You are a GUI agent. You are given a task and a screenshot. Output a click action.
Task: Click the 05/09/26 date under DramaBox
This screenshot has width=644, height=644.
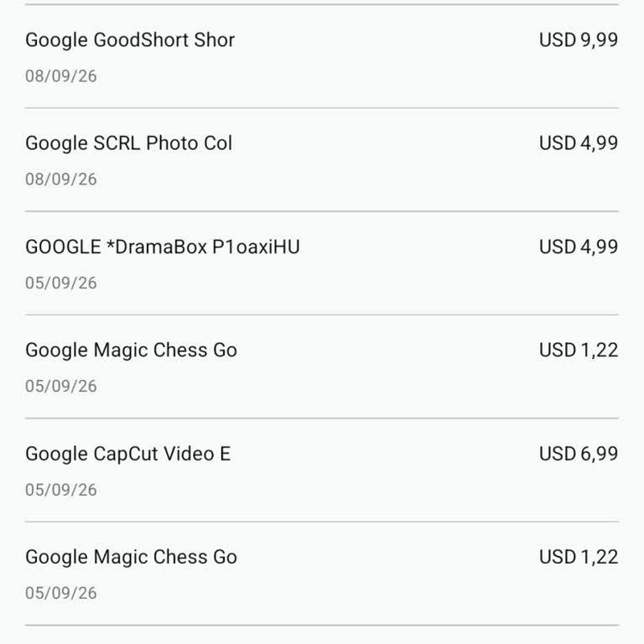(60, 283)
